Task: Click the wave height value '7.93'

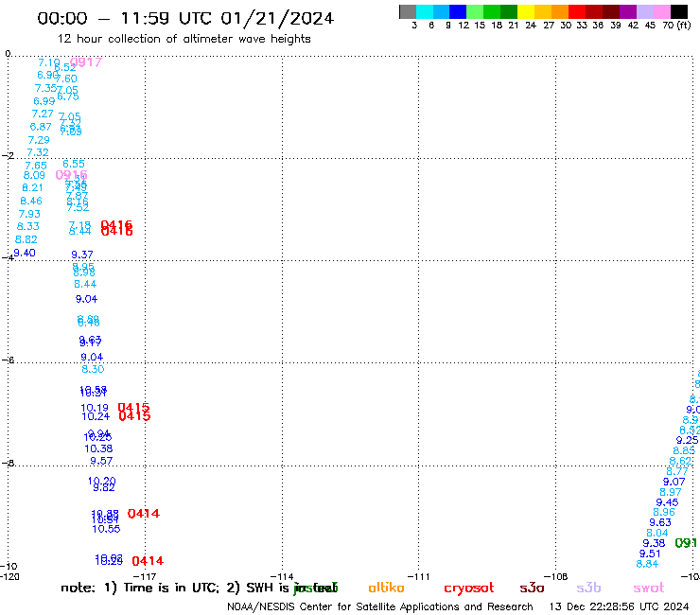Action: (29, 214)
